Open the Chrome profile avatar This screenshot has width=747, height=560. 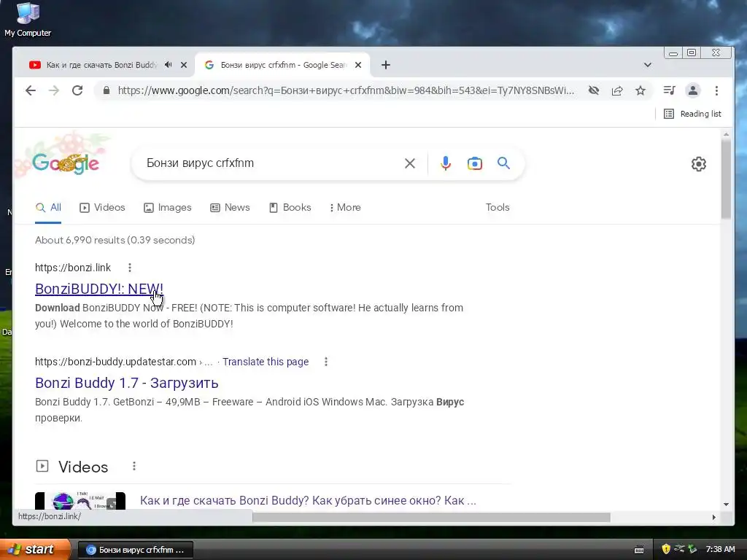(693, 90)
